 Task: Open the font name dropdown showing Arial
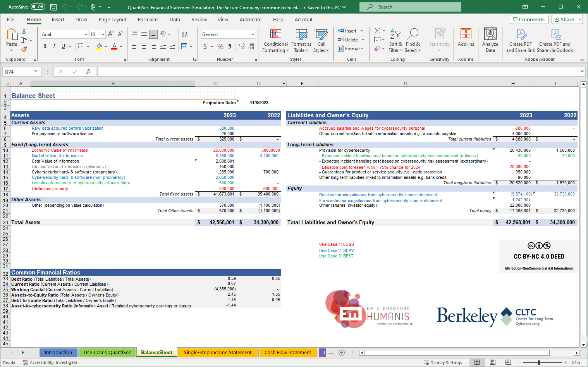point(85,34)
